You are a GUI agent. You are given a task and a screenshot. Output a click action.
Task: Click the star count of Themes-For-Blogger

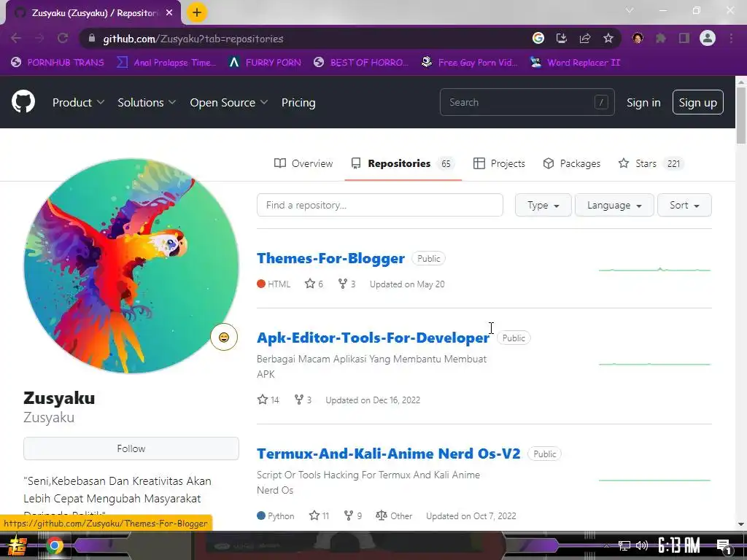(x=314, y=284)
